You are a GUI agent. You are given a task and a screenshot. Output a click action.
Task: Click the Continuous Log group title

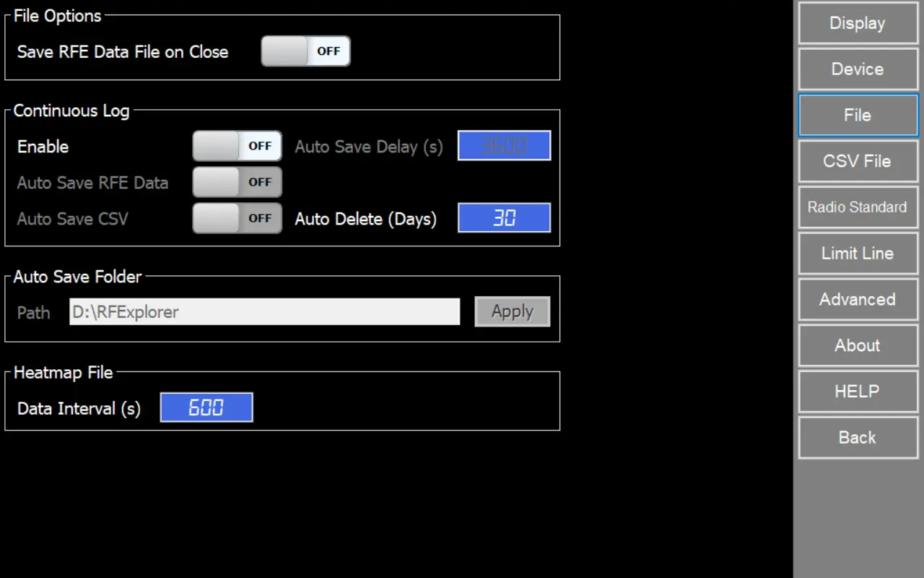click(x=71, y=111)
